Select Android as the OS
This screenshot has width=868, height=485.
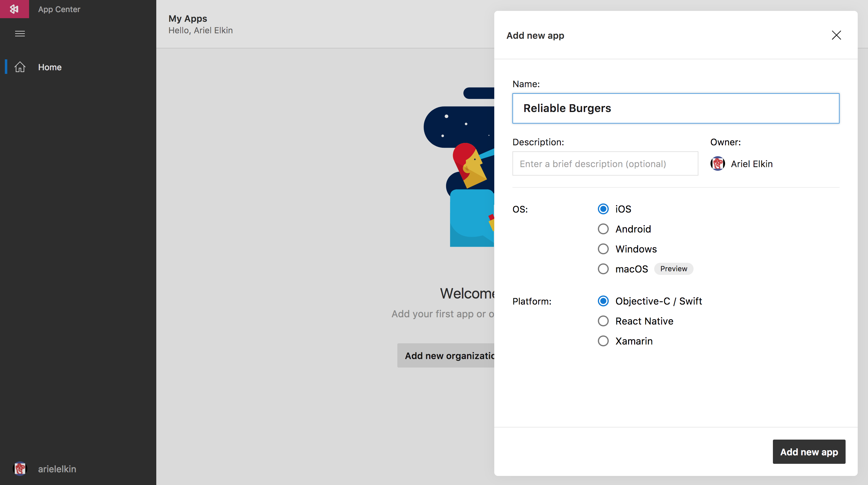point(603,229)
